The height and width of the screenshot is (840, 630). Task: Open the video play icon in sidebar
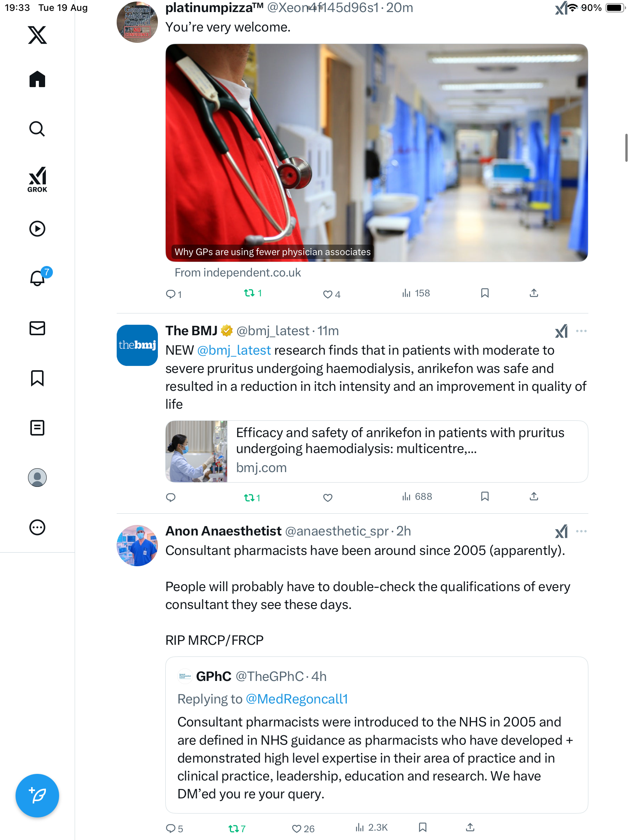coord(37,229)
